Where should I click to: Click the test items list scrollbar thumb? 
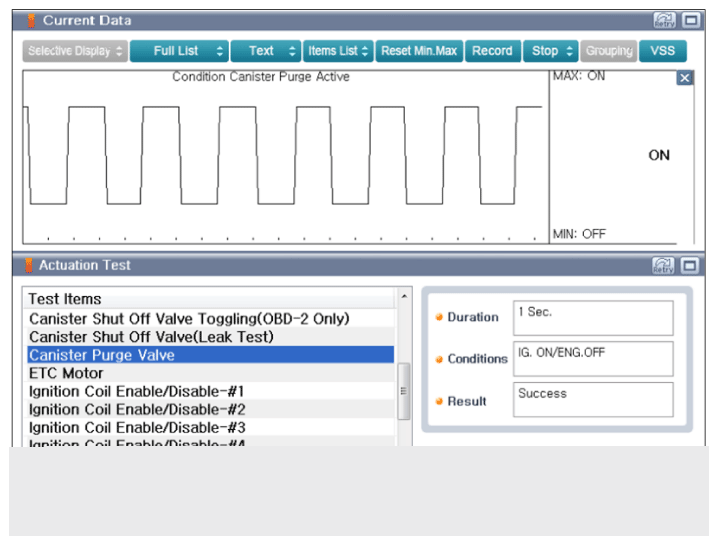(404, 390)
